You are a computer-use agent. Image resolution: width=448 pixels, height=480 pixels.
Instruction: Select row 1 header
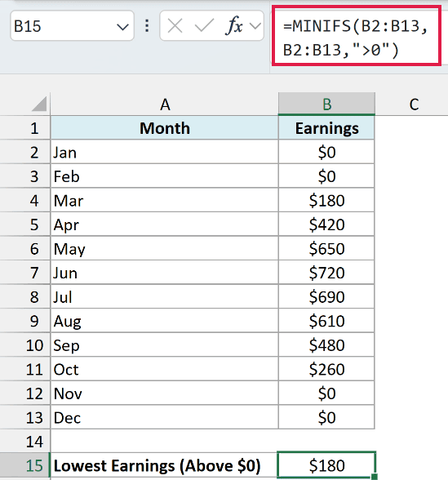coord(25,128)
